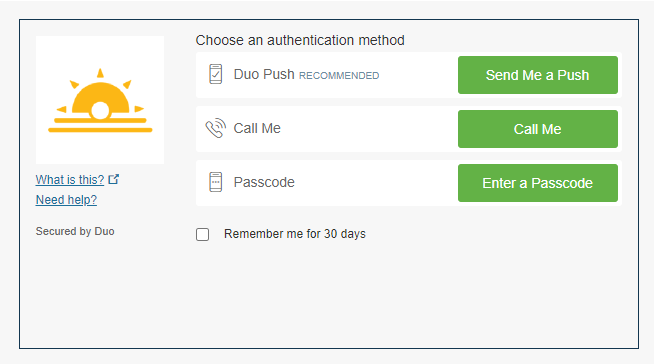
Task: Send Me a Push green button
Action: pyautogui.click(x=538, y=75)
